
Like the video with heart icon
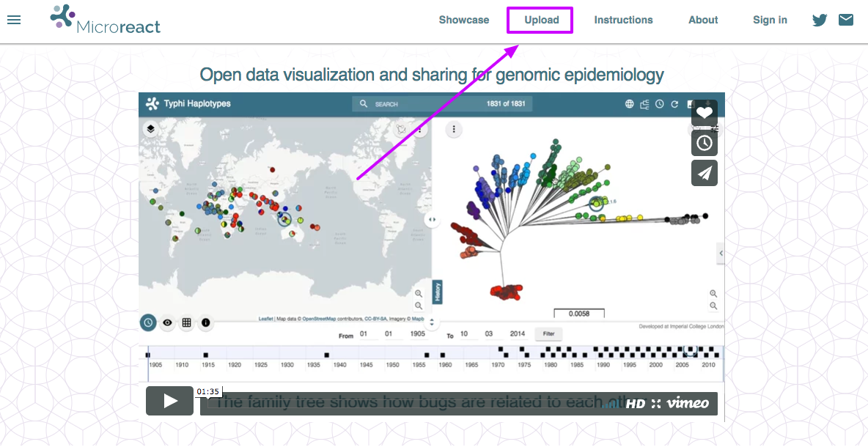pos(704,112)
